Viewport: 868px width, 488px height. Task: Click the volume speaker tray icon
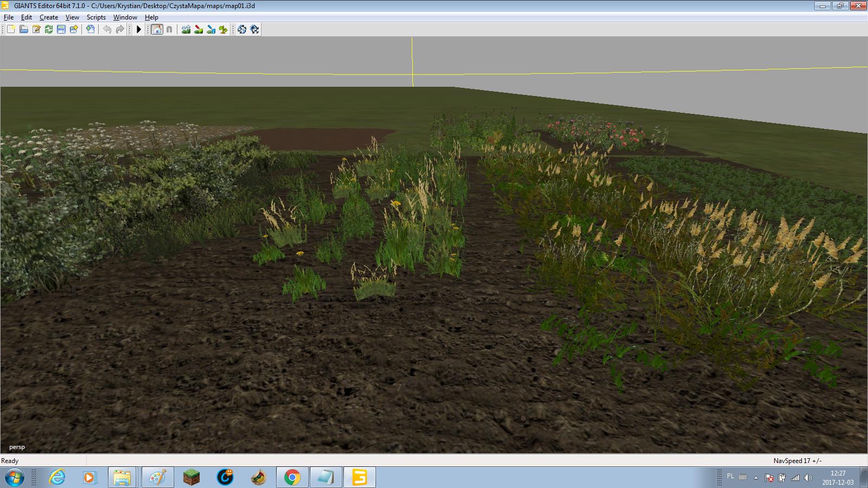808,478
